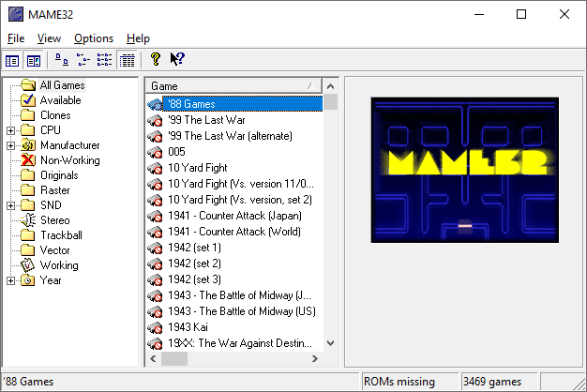Select 1941 - Counter Attack (World)
The width and height of the screenshot is (587, 392).
point(234,232)
